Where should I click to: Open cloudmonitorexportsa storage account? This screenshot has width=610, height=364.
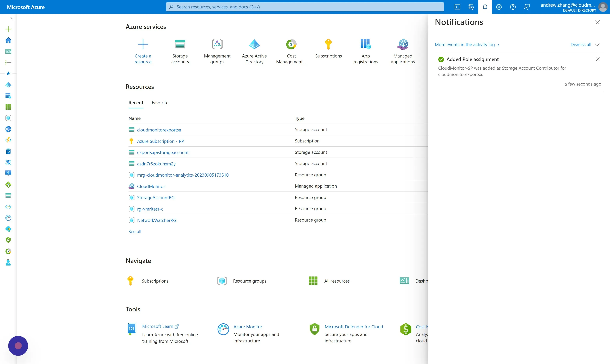coord(159,130)
